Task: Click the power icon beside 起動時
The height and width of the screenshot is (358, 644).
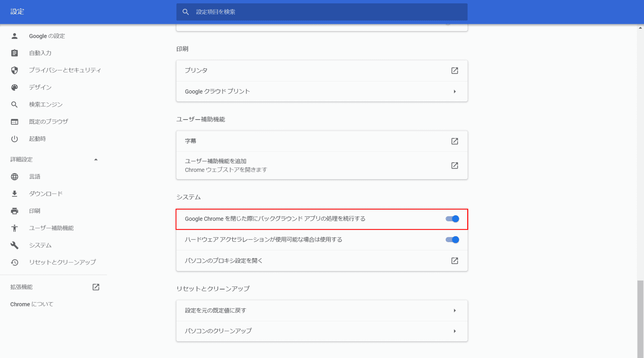Action: pos(14,139)
